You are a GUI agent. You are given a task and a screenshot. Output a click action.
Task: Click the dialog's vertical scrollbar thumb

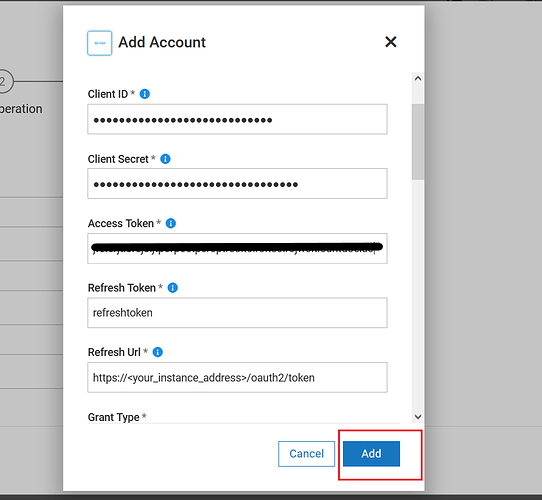tap(418, 142)
